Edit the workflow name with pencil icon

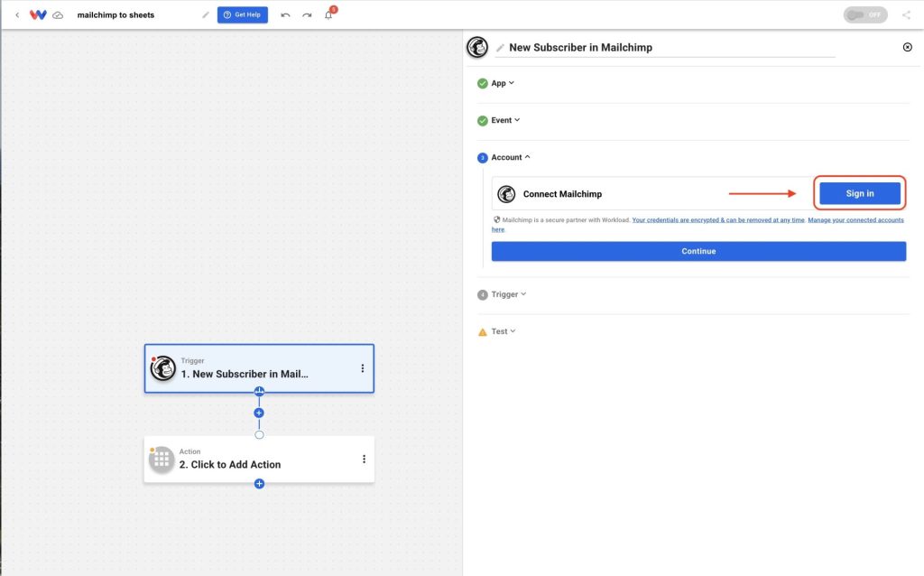[x=206, y=14]
